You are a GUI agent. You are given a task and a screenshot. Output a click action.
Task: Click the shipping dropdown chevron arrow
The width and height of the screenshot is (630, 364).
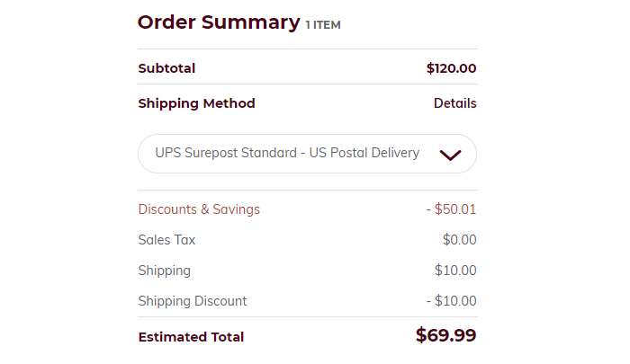coord(450,155)
